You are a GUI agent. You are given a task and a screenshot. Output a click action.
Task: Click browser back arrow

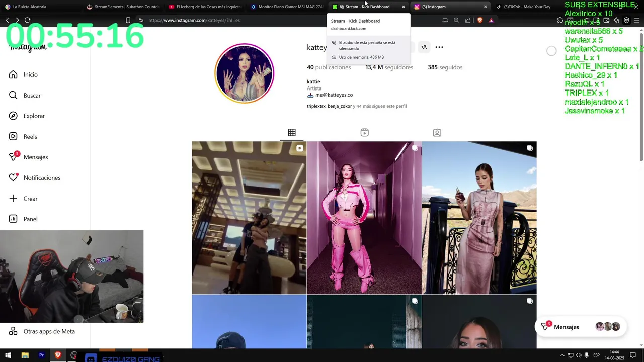(8, 20)
